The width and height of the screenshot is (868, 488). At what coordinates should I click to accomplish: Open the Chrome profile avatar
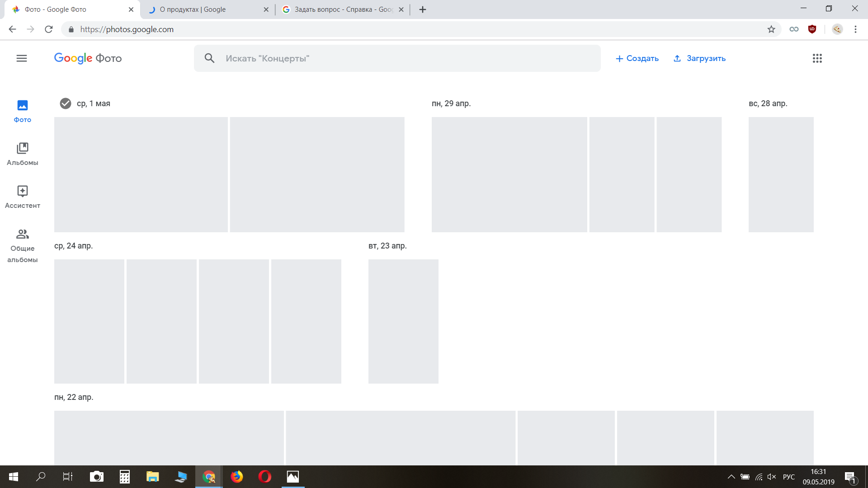coord(837,29)
